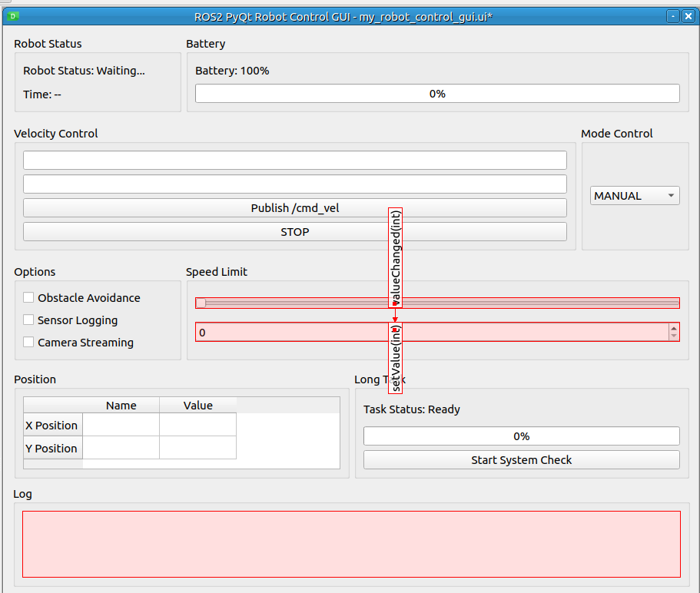
Task: Click the STOP button
Action: tap(294, 232)
